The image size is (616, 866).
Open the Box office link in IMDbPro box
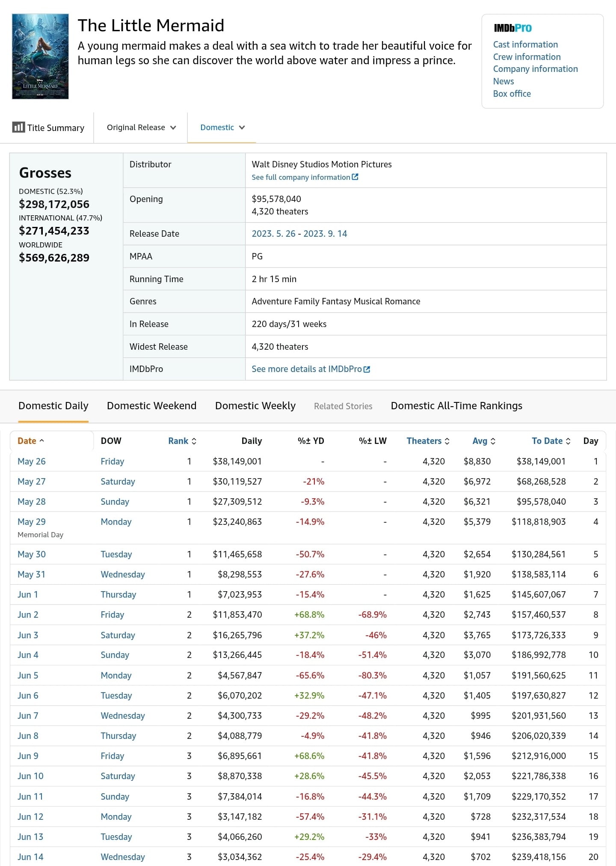(x=512, y=94)
